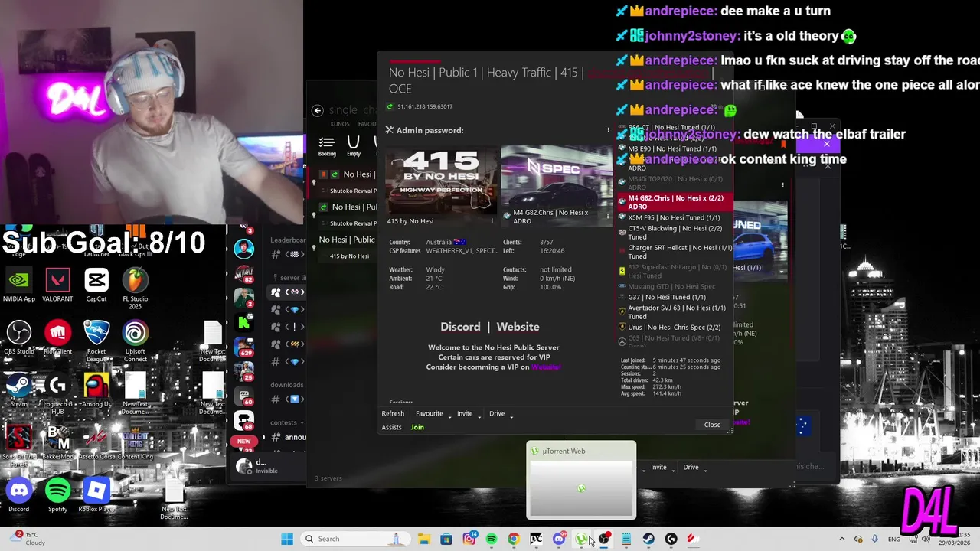Select X5M F95 No Hesi Tuned car
The image size is (980, 551).
(675, 217)
